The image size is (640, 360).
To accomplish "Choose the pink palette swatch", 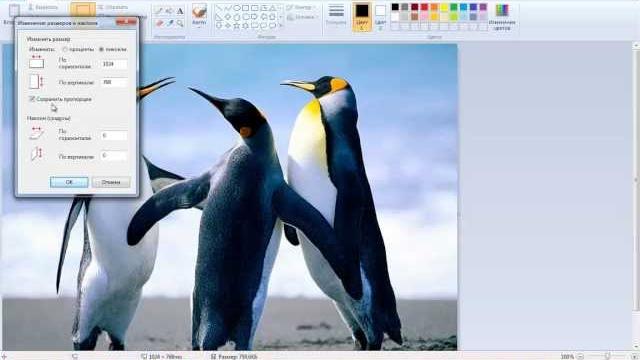I will [x=424, y=17].
